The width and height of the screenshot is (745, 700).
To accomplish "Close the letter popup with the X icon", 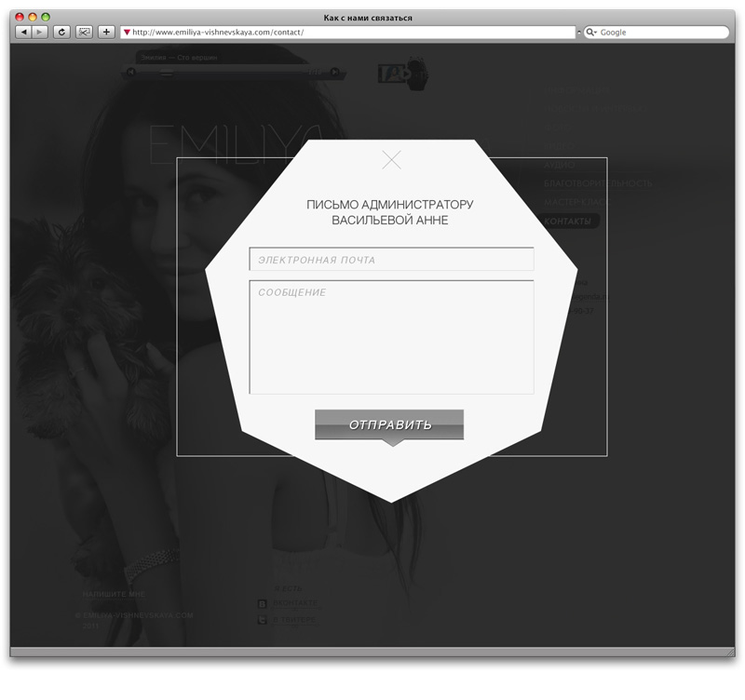I will pyautogui.click(x=391, y=160).
